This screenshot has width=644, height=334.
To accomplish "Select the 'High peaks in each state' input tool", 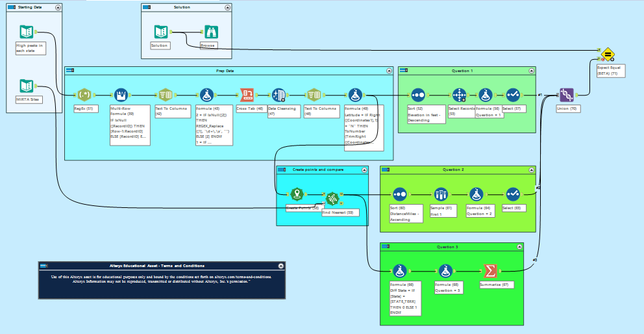I will [26, 32].
